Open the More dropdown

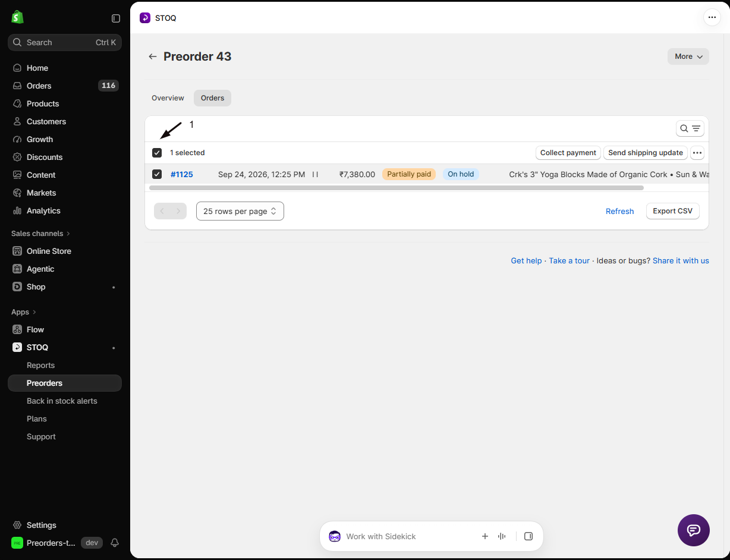[688, 56]
